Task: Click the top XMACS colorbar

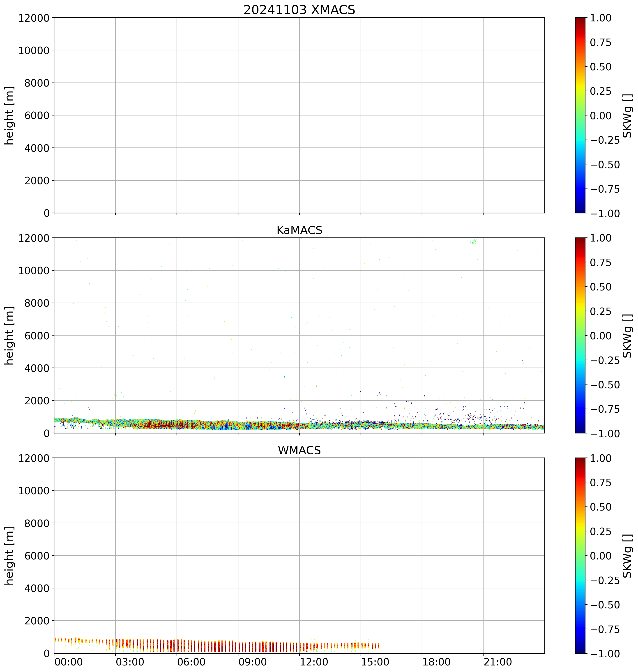Action: coord(580,115)
